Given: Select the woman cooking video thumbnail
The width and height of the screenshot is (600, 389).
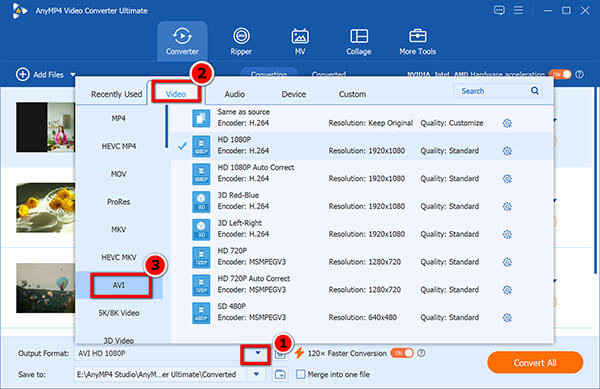Looking at the screenshot, I should [x=45, y=127].
